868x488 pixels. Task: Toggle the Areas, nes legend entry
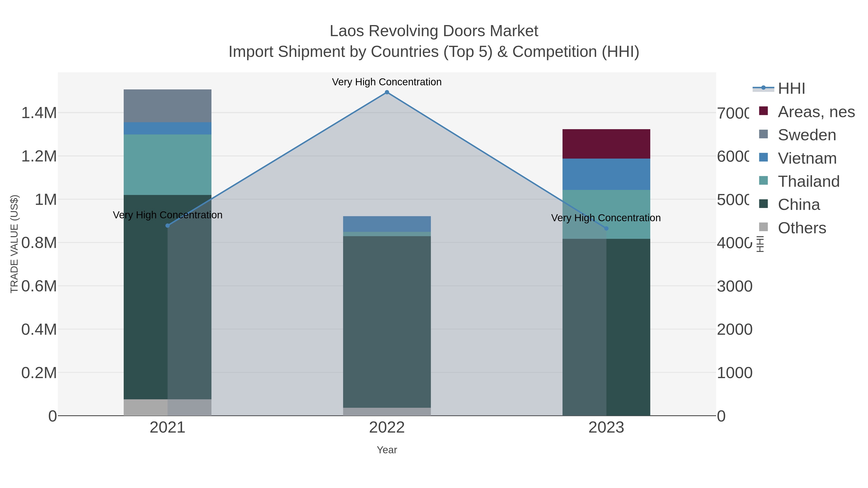pyautogui.click(x=807, y=112)
